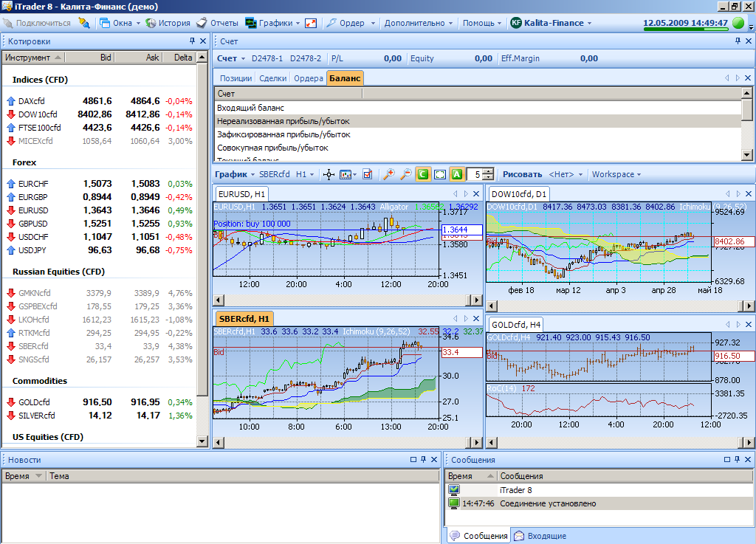Open chart properties checklist icon
756x544 pixels.
pyautogui.click(x=368, y=174)
